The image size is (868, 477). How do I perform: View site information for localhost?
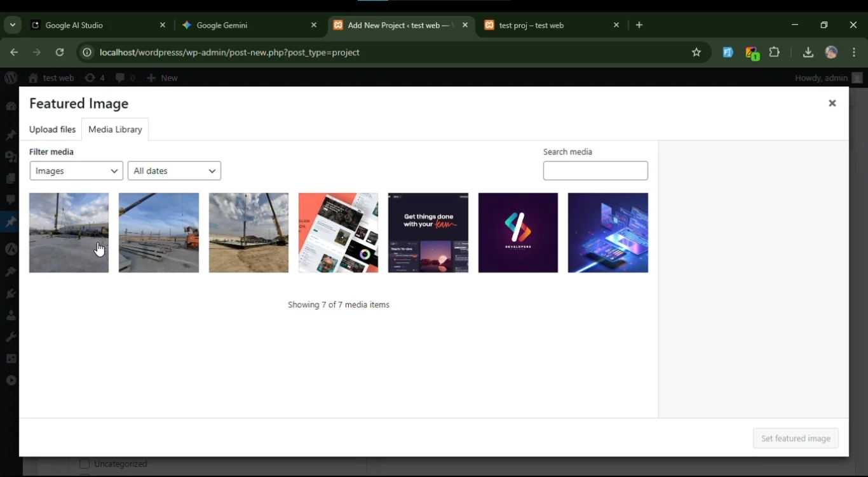87,53
